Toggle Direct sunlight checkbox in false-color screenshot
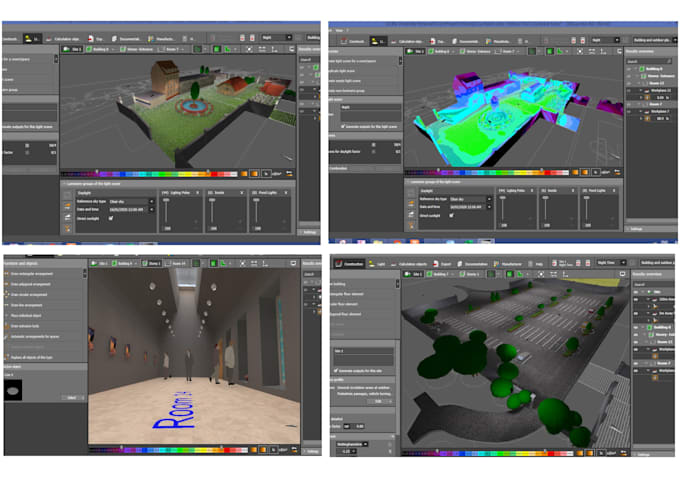The width and height of the screenshot is (680, 481). click(x=451, y=216)
